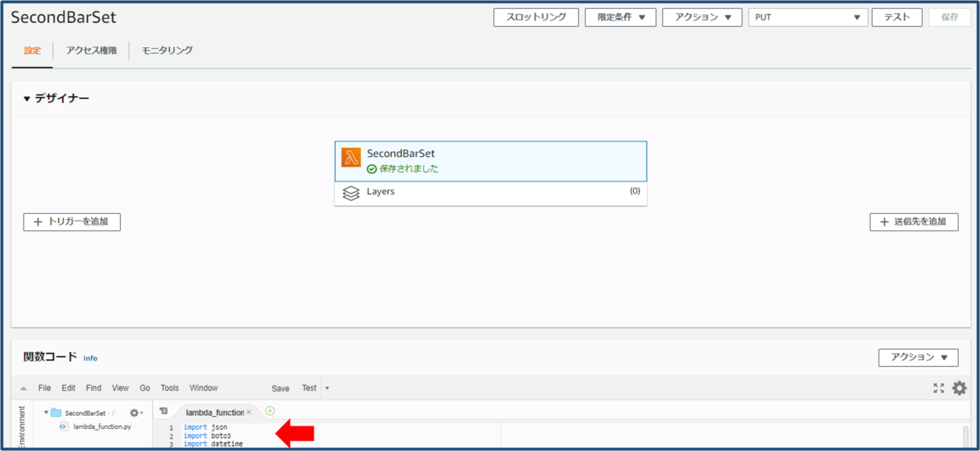Click the 送信先を追加 button
980x451 pixels.
[914, 221]
